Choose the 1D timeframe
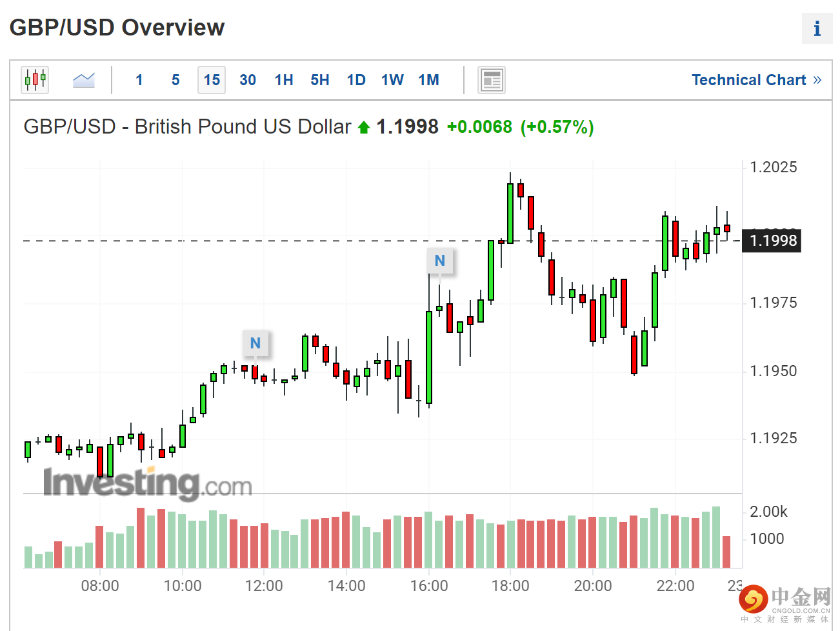Viewport: 840px width, 631px height. tap(356, 80)
